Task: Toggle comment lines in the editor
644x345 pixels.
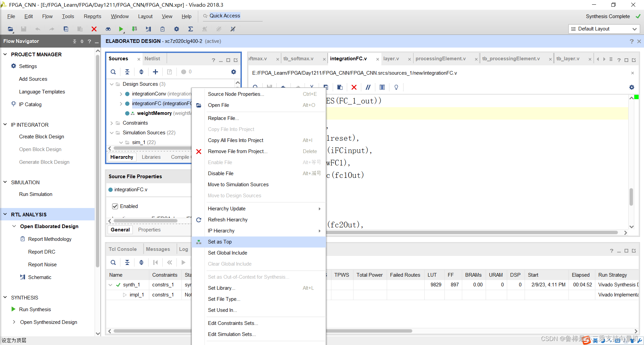Action: [368, 87]
